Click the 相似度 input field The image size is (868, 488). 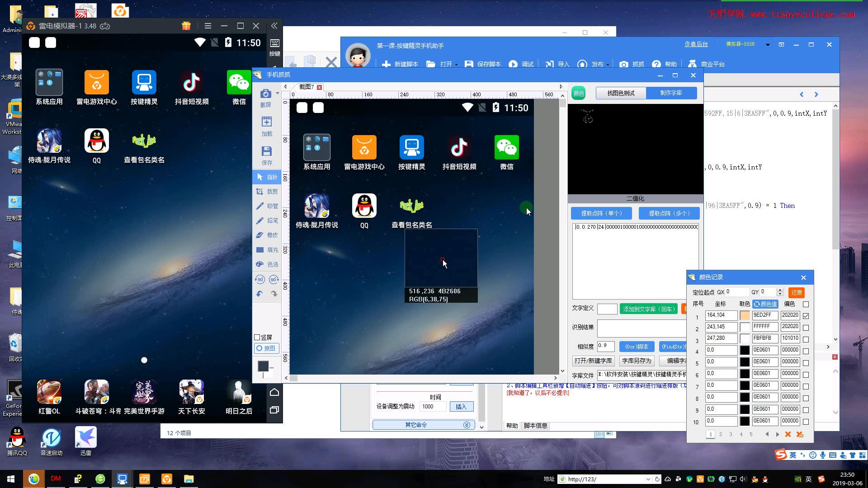[605, 346]
